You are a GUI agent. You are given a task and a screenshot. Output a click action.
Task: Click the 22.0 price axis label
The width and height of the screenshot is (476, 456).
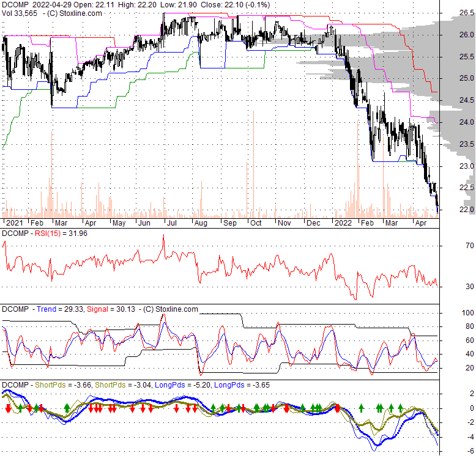coord(467,210)
